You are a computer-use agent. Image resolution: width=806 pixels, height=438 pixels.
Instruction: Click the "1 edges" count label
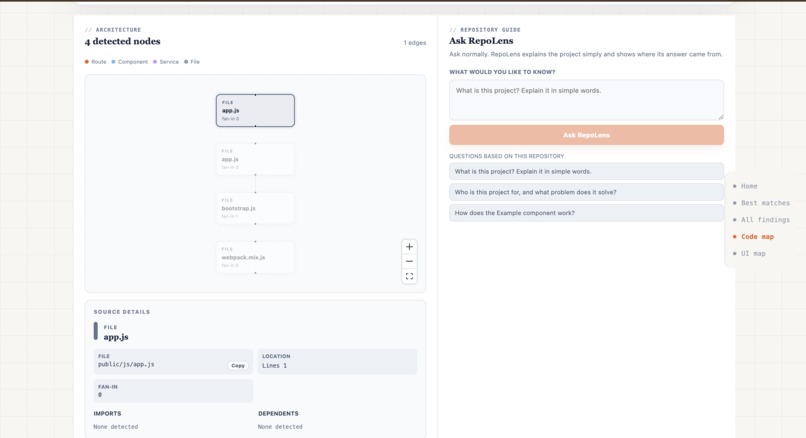pyautogui.click(x=414, y=43)
